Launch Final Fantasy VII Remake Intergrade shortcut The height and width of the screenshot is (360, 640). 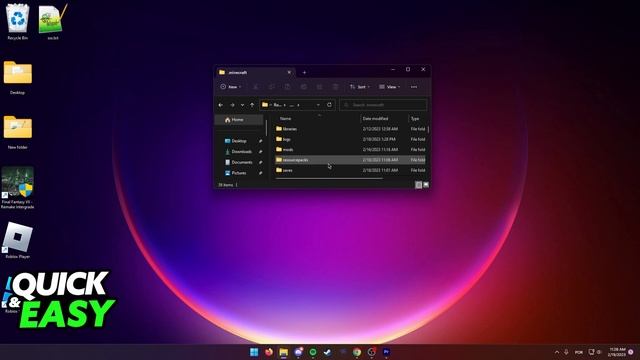coord(18,187)
